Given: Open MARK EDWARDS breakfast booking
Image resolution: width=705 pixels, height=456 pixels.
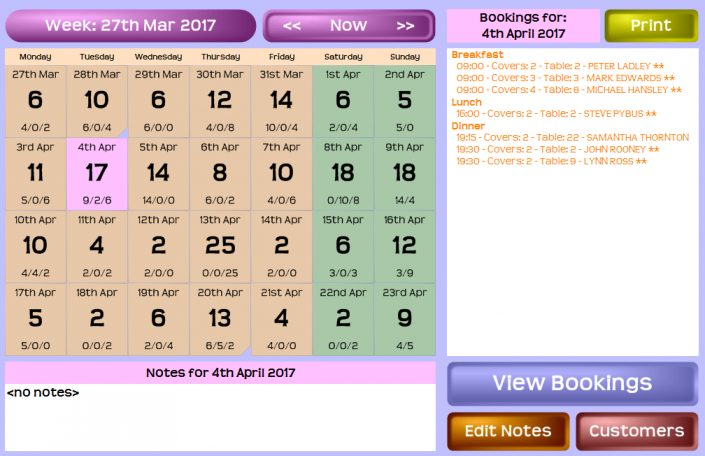Looking at the screenshot, I should click(x=566, y=78).
